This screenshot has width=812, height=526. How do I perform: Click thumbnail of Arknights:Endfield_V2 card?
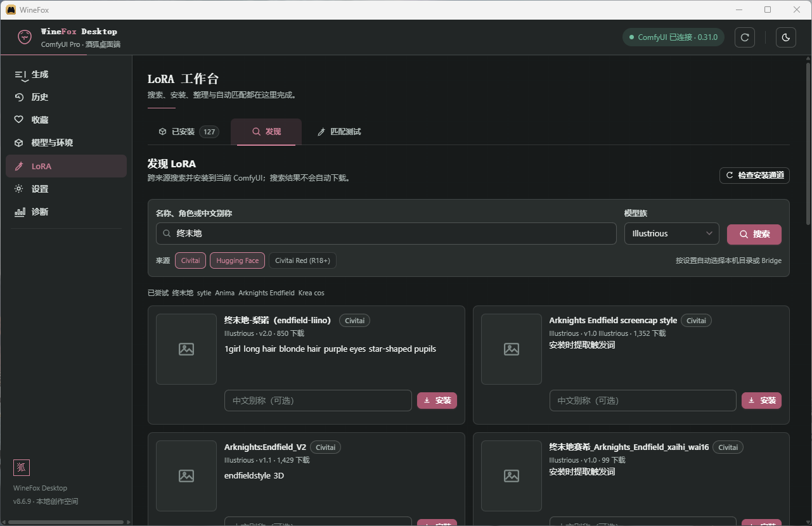pos(186,476)
